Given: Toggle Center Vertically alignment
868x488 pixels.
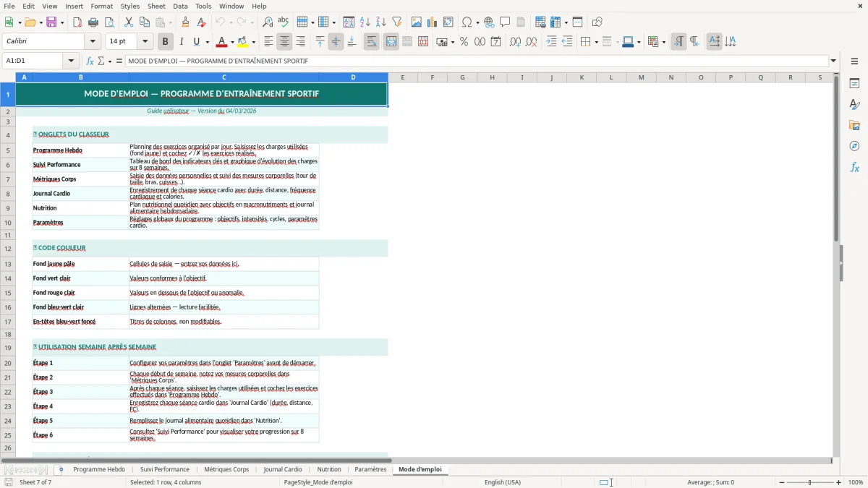Looking at the screenshot, I should pos(336,42).
